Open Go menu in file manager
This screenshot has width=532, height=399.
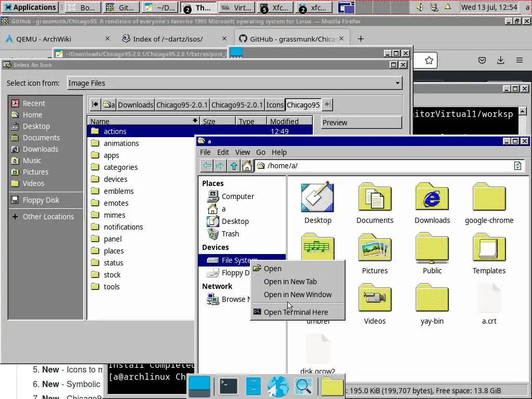pos(261,152)
